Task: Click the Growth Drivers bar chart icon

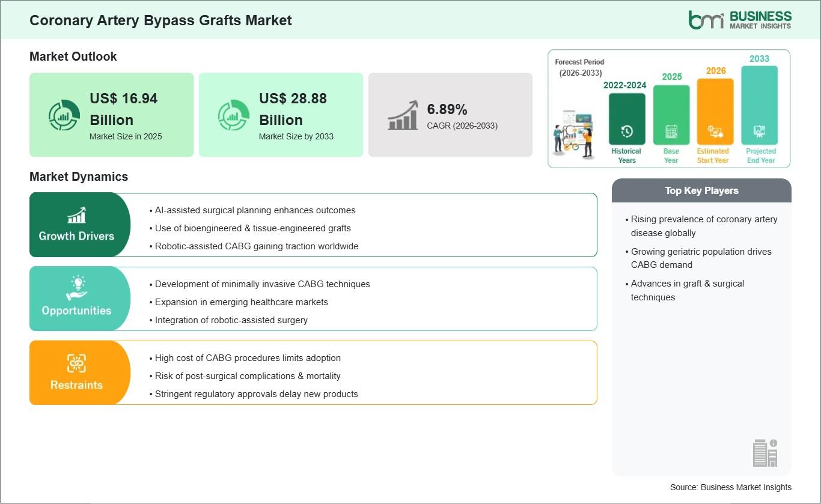Action: (76, 215)
